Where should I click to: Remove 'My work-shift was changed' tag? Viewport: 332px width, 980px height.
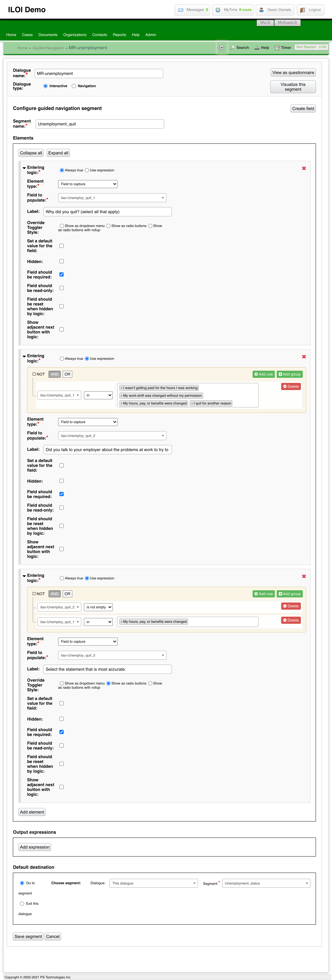point(121,396)
